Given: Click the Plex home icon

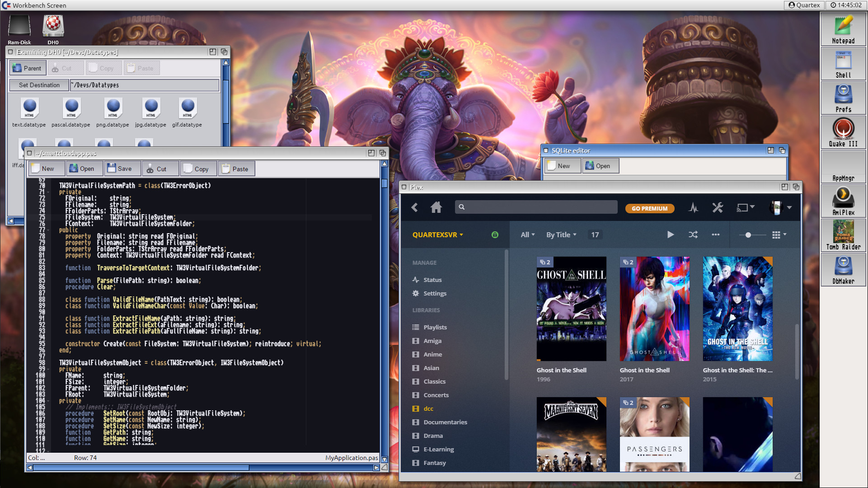Looking at the screenshot, I should (436, 207).
